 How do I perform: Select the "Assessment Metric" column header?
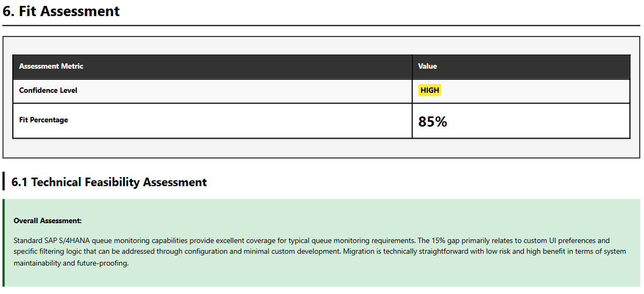pyautogui.click(x=51, y=67)
